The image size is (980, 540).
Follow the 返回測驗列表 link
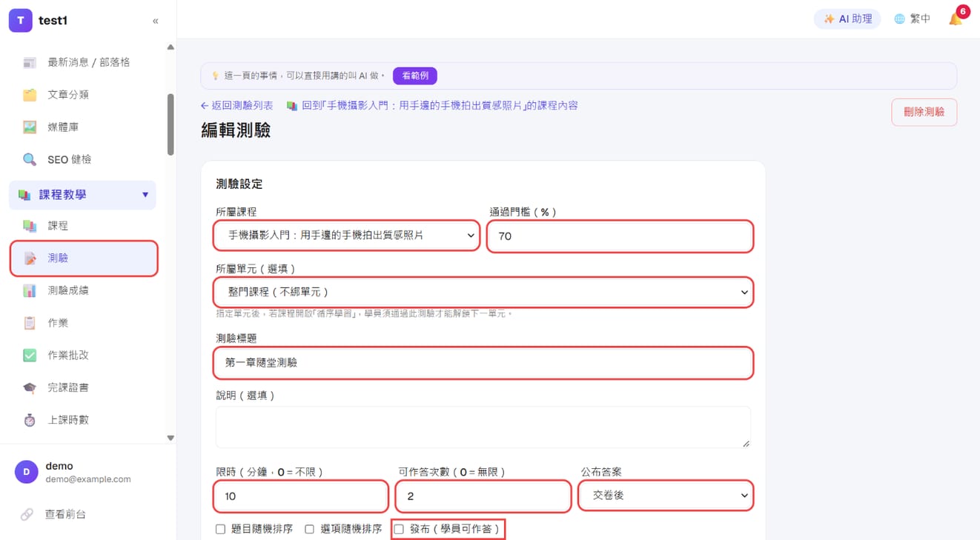click(237, 106)
